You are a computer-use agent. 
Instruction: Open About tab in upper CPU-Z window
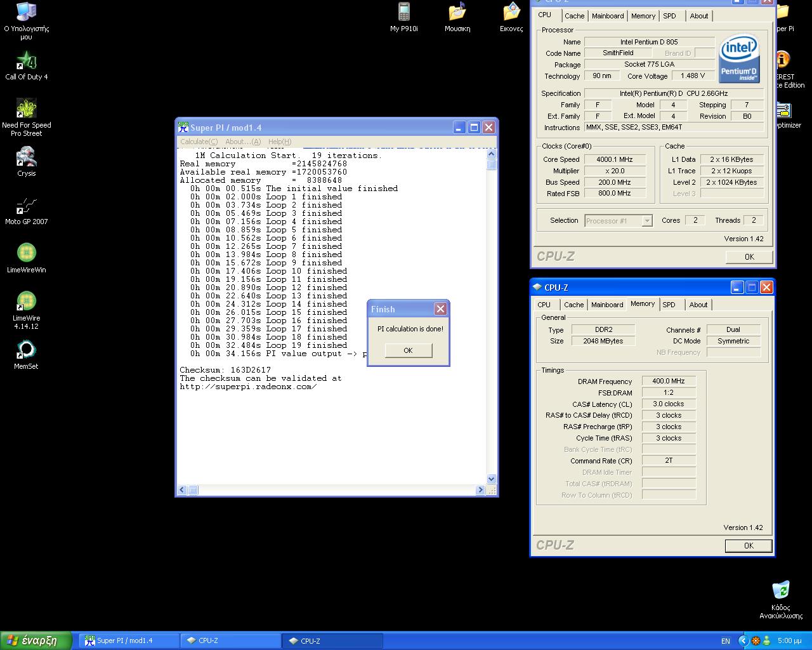click(699, 16)
